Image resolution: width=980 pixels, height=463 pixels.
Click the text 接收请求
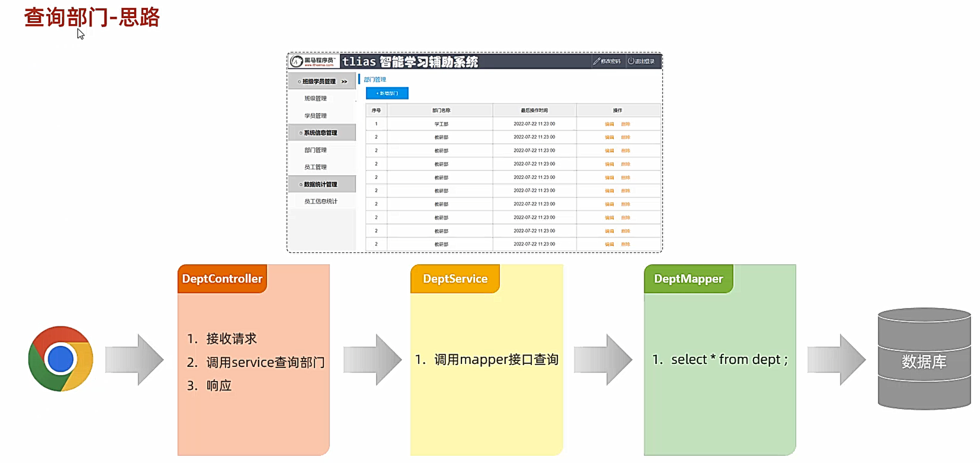[232, 339]
